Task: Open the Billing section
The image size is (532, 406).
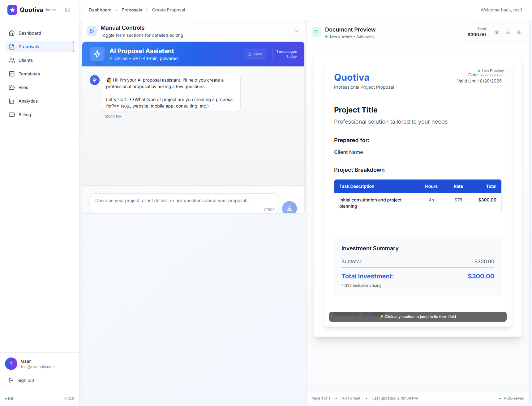Action: (x=25, y=115)
